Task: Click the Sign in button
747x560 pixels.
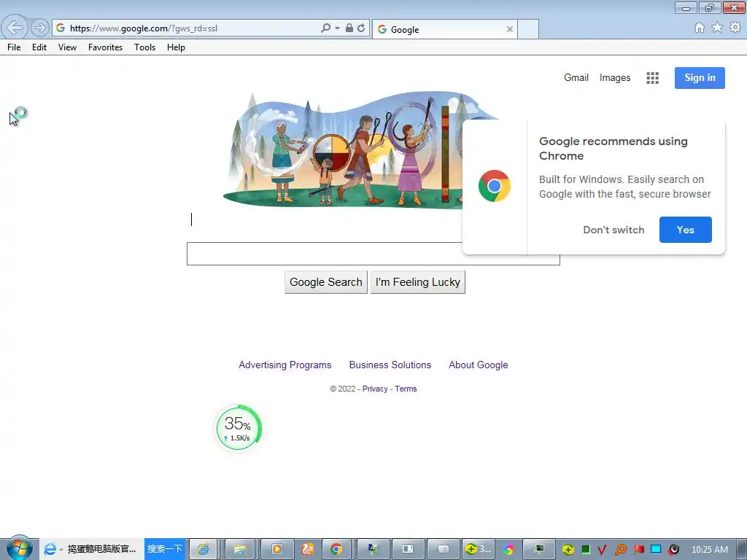Action: 700,77
